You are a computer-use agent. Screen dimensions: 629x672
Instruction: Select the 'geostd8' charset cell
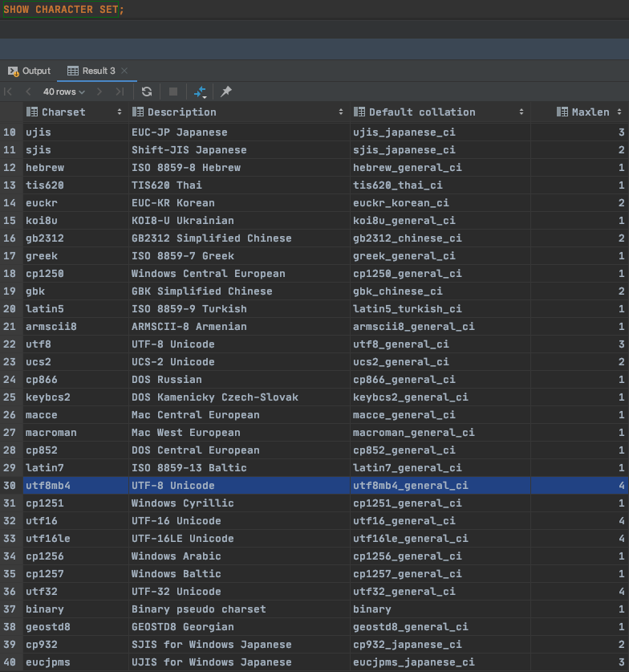tap(75, 626)
